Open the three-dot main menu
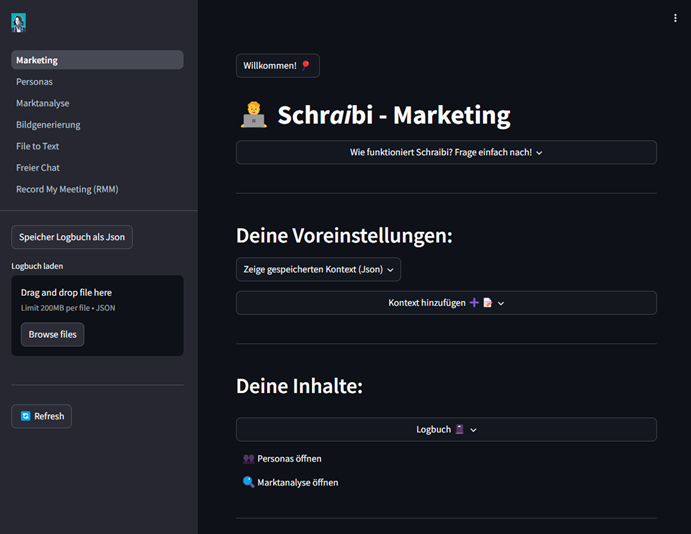The height and width of the screenshot is (534, 691). tap(675, 18)
